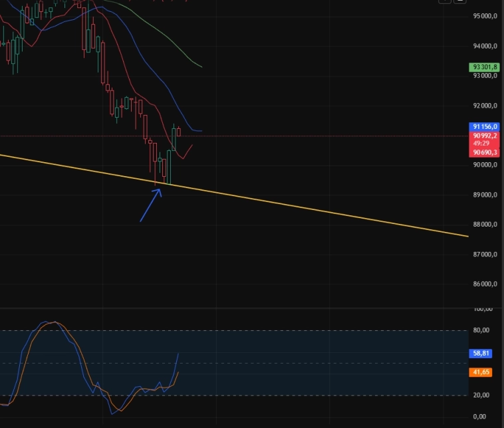
Task: Click the 93 000,0 price axis label
Action: (485, 76)
